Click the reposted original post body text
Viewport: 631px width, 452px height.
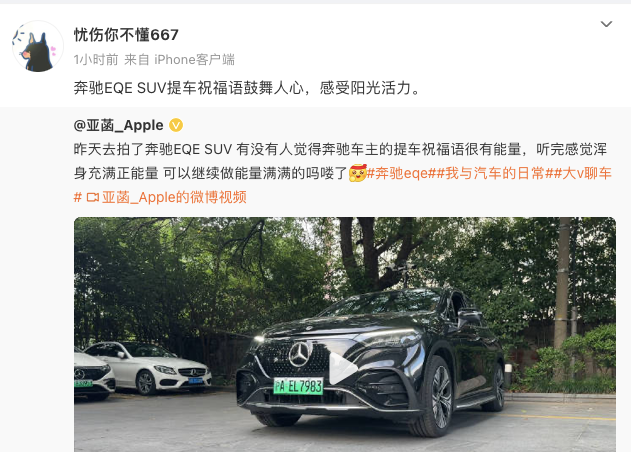point(340,161)
